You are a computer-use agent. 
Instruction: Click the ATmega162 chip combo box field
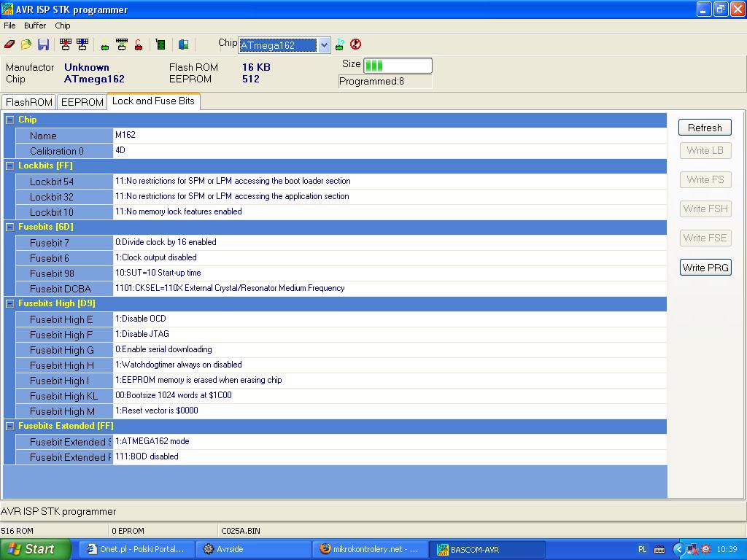(x=278, y=45)
